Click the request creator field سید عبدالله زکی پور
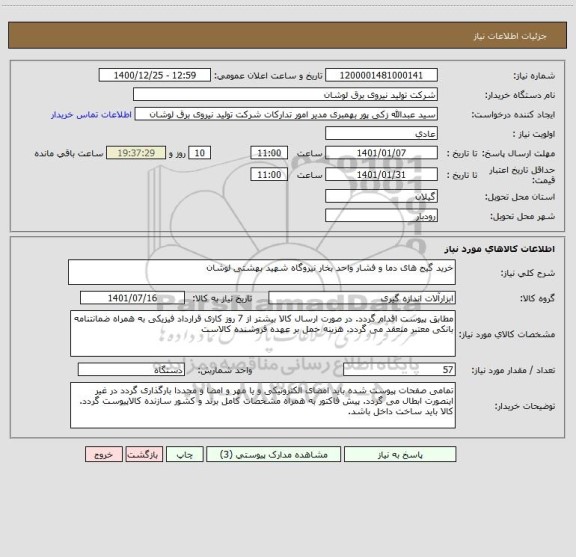The width and height of the screenshot is (576, 557). 286,114
